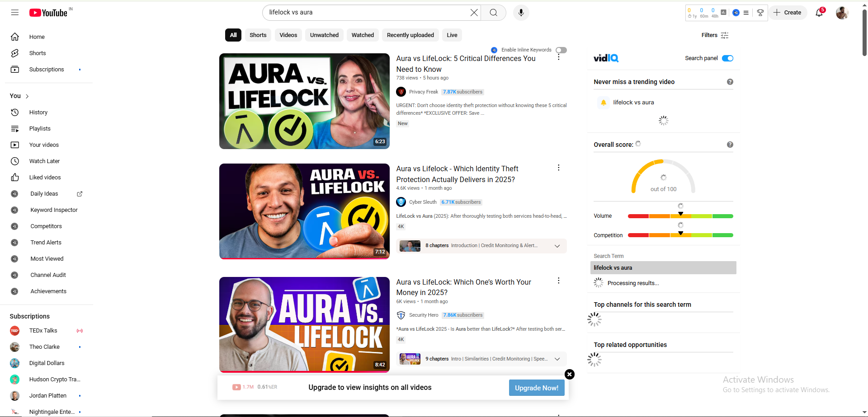Open Competitors in the sidebar

(47, 226)
